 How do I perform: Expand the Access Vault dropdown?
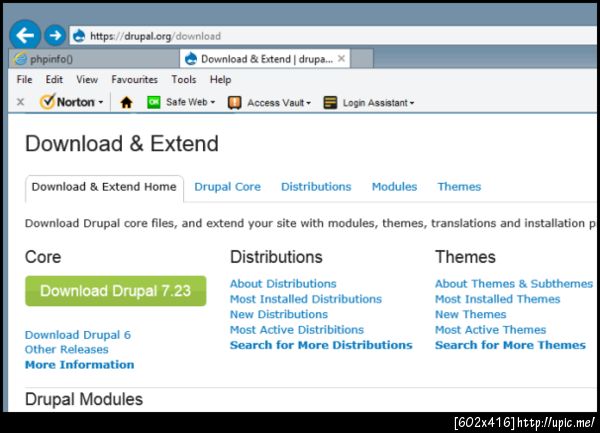pyautogui.click(x=308, y=103)
